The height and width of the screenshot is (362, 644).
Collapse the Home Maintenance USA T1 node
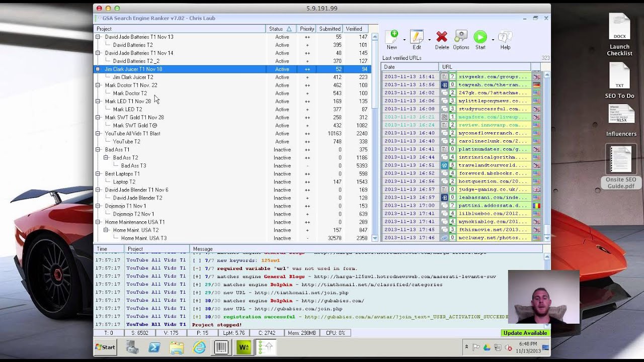98,222
